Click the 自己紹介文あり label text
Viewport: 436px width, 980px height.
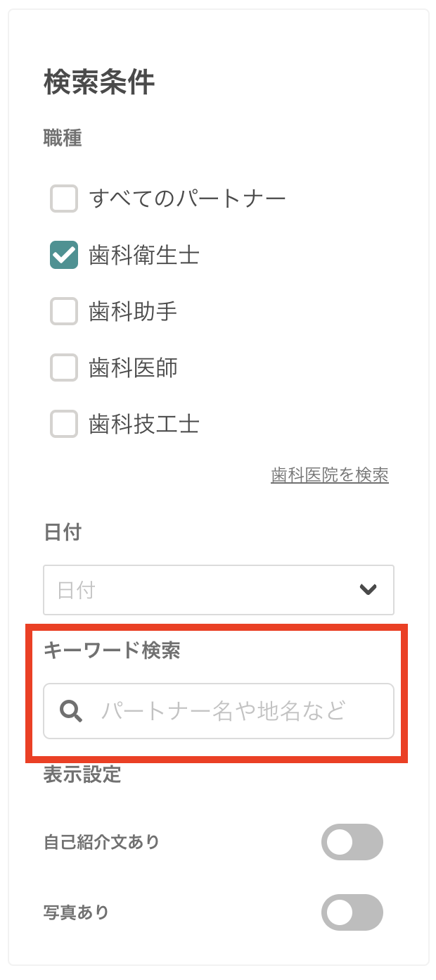(101, 842)
